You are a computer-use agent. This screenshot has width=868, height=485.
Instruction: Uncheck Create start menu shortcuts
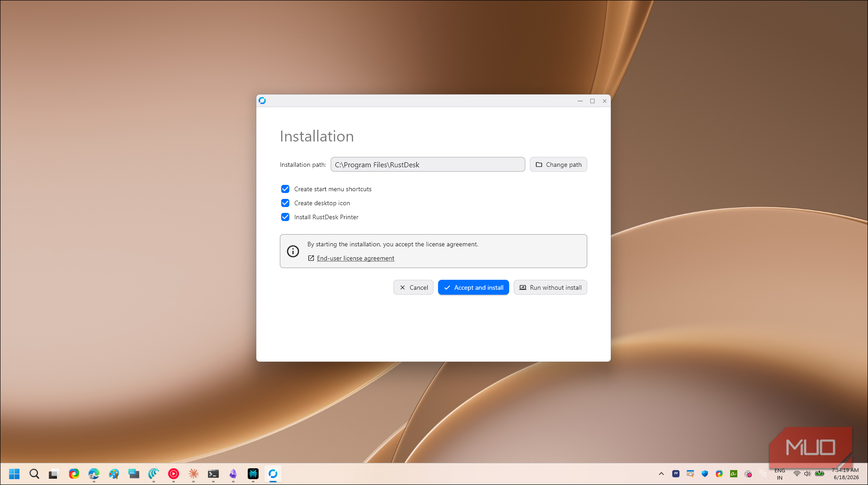point(285,189)
